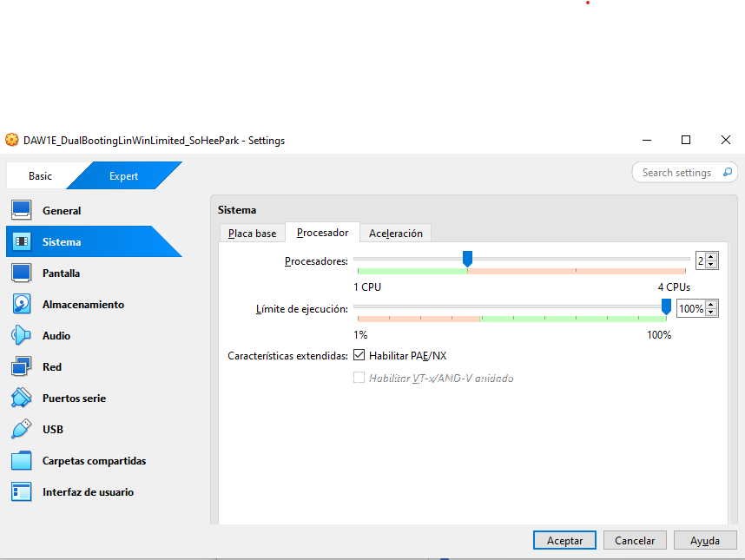Click the processor count field showing 2

point(701,260)
